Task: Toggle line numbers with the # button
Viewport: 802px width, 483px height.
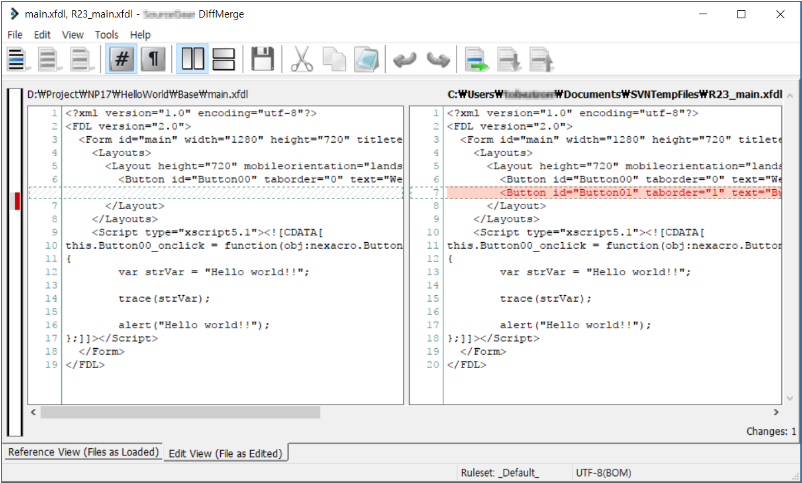Action: pos(121,60)
